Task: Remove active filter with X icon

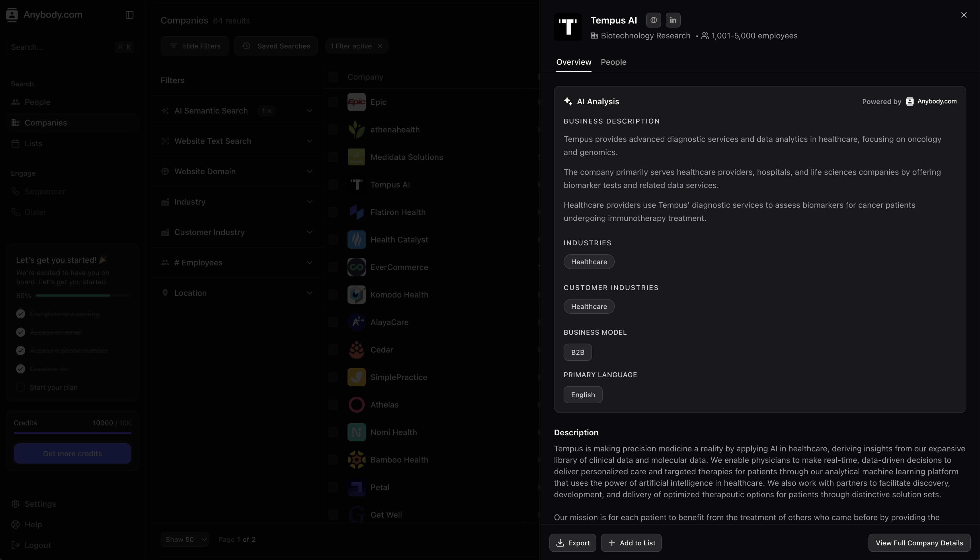Action: 380,46
